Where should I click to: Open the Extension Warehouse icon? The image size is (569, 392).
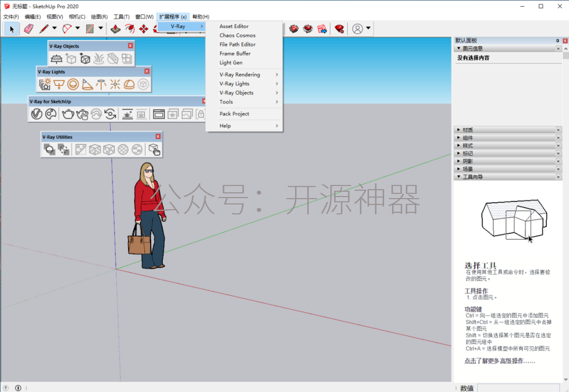point(308,28)
